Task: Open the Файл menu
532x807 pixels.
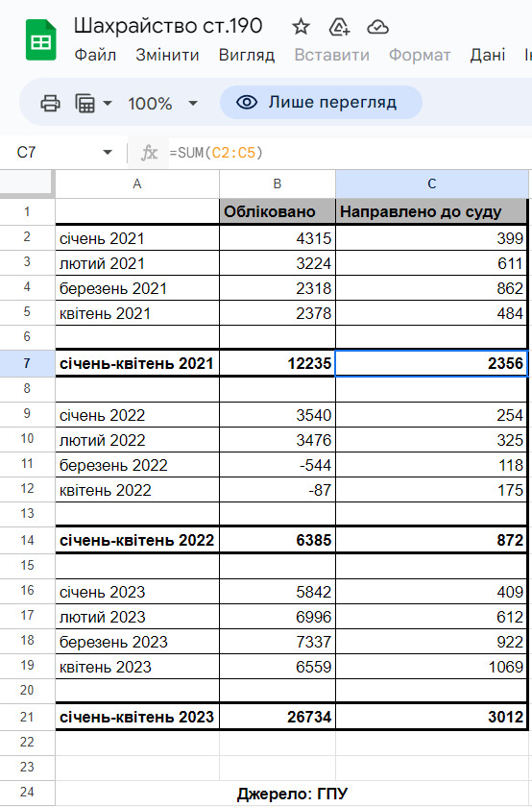Action: tap(95, 55)
